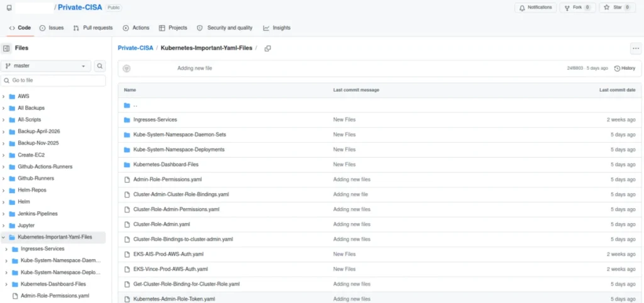Click 'New Files' commit message for EKS-AIS-Prod-AWS-Auth.yaml
Screen dimensions: 644x303
[x=344, y=254]
